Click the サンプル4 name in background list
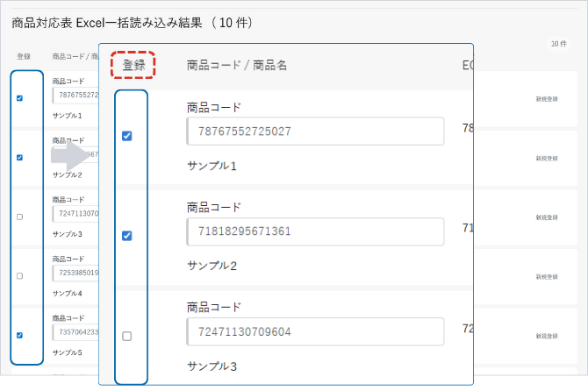Image resolution: width=588 pixels, height=391 pixels. pos(67,293)
